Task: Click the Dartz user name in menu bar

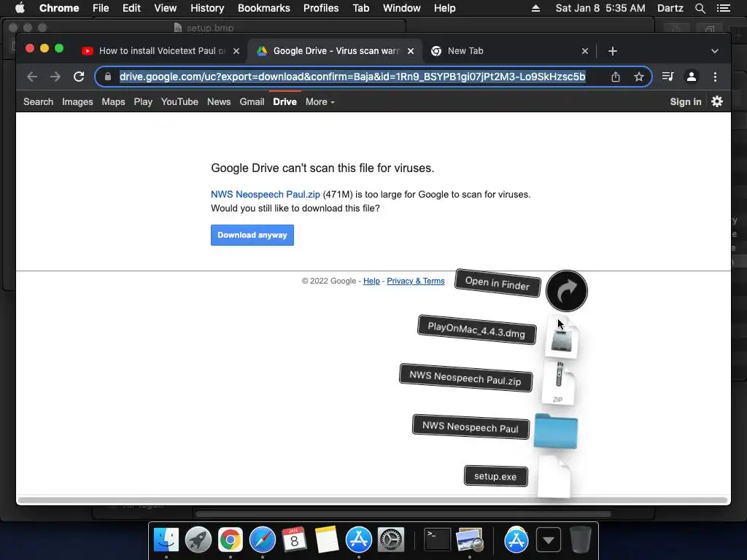Action: (x=670, y=8)
